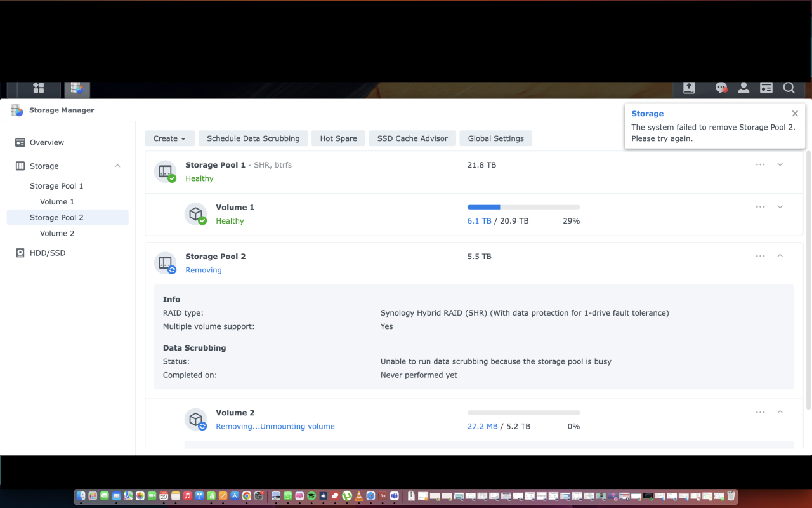812x508 pixels.
Task: Collapse the Storage section in the sidebar
Action: click(117, 166)
